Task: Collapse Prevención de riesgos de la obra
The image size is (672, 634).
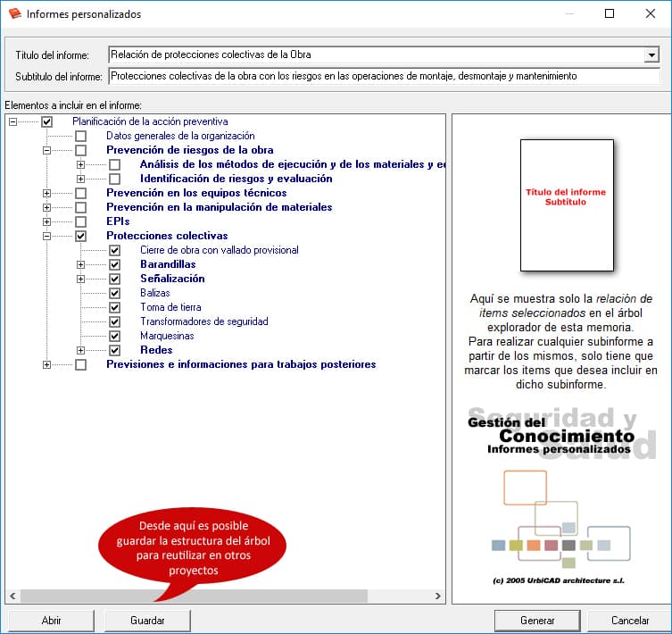Action: [x=46, y=151]
